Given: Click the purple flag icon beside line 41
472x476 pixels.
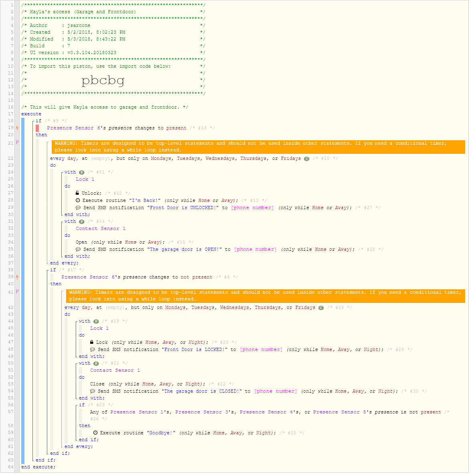Looking at the screenshot, I should pos(17,291).
